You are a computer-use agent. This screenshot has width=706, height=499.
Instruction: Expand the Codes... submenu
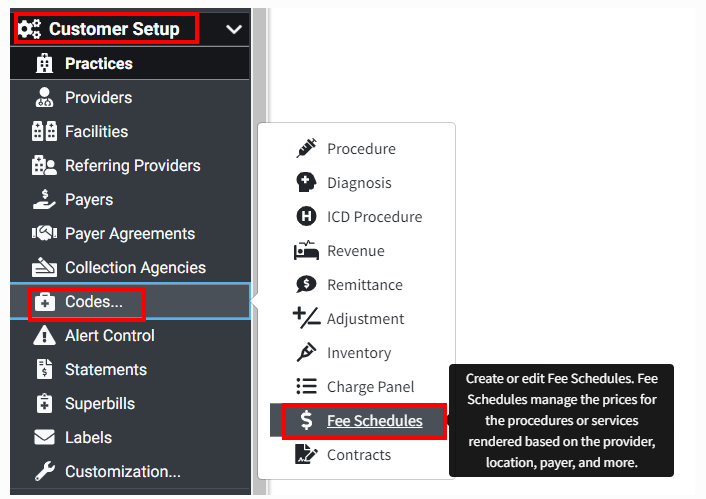coord(94,301)
